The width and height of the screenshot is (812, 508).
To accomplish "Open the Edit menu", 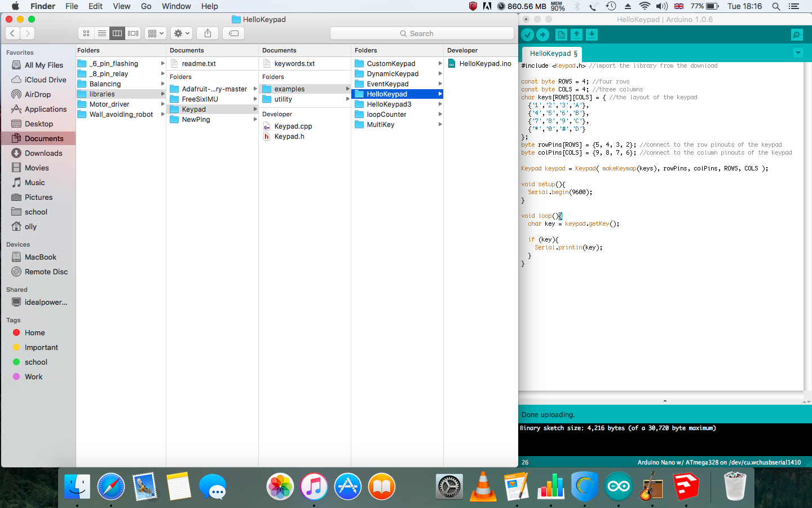I will 96,6.
